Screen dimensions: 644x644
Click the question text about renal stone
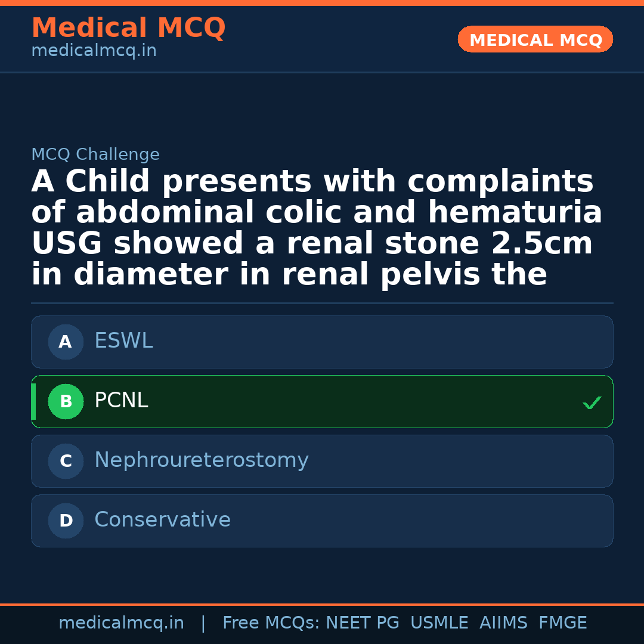click(x=316, y=228)
